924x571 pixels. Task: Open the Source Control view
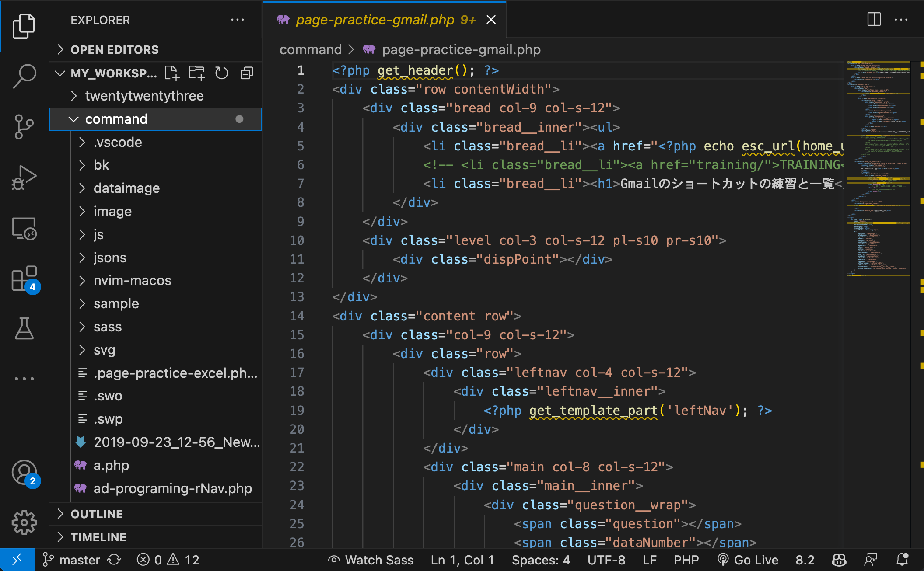point(24,127)
